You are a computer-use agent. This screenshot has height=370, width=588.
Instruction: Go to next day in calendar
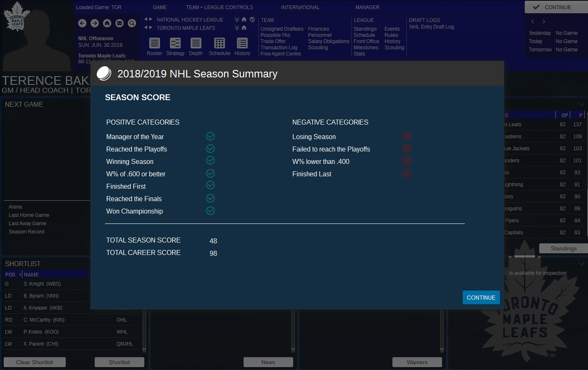click(544, 22)
